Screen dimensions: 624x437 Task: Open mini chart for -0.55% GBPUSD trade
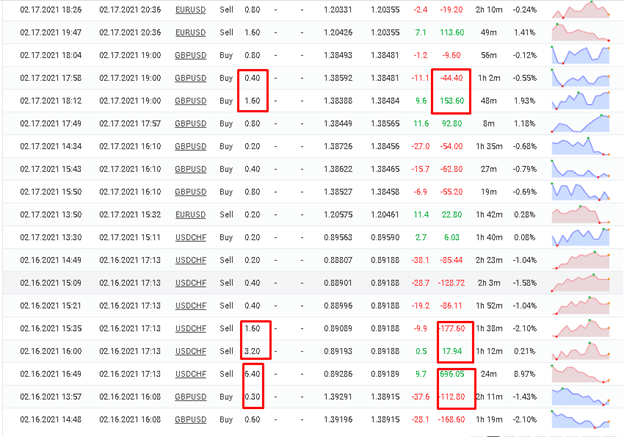point(581,78)
